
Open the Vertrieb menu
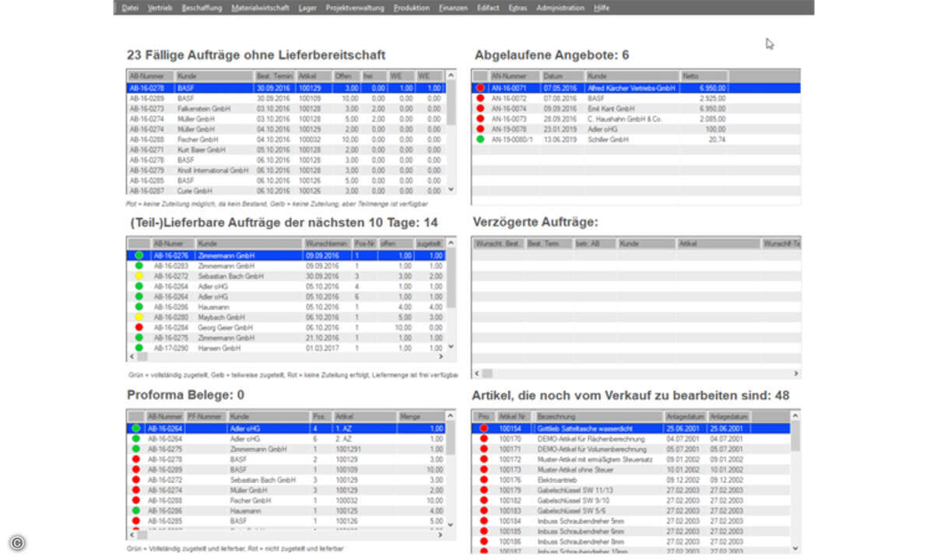(x=160, y=8)
